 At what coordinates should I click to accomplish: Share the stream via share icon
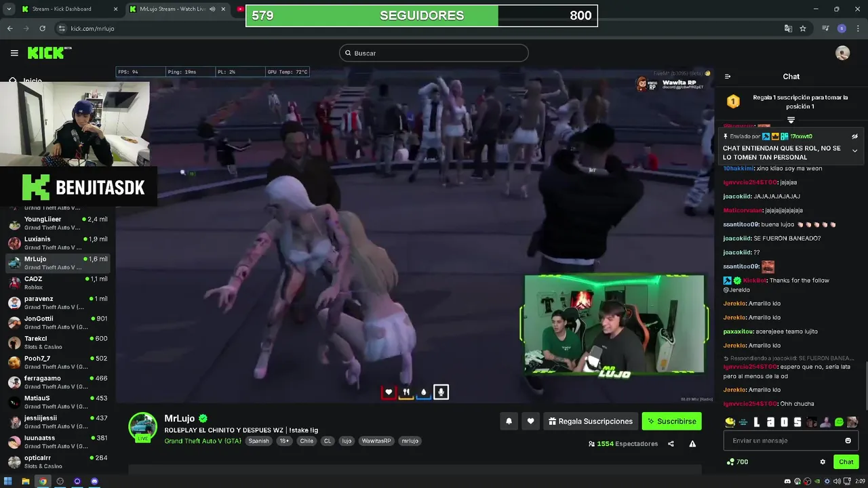pyautogui.click(x=671, y=444)
